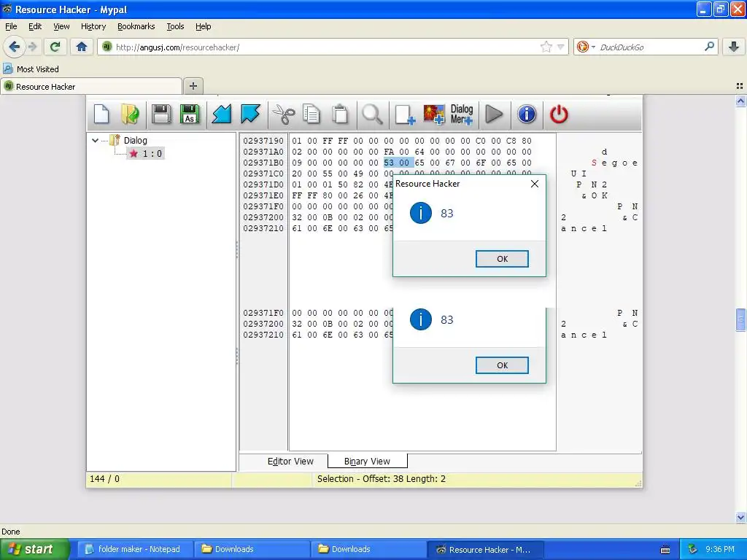Click the Most Visited bookmark button
Screen dimensions: 747x560
(31, 69)
